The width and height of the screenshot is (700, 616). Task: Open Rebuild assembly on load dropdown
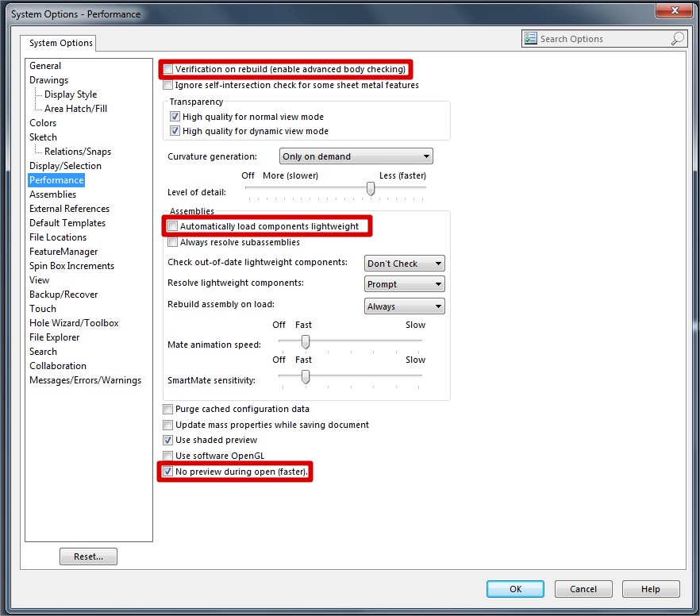point(405,306)
